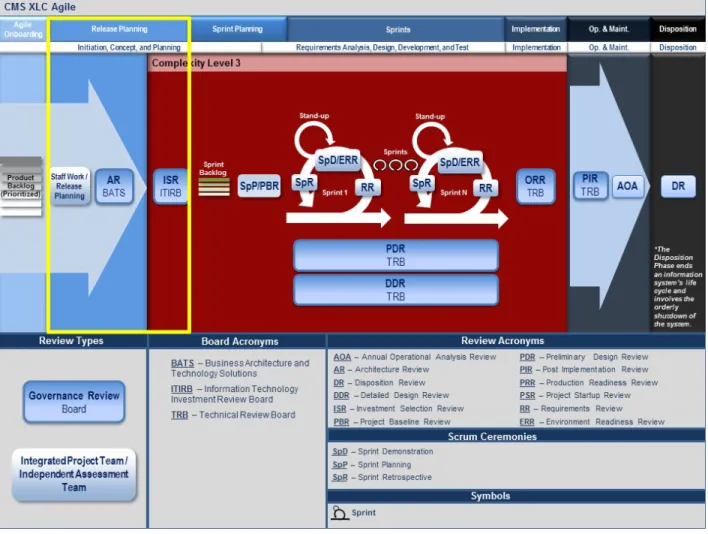Click the PDR – Preliminary Design Review entry
This screenshot has width=708, height=534.
click(x=584, y=357)
